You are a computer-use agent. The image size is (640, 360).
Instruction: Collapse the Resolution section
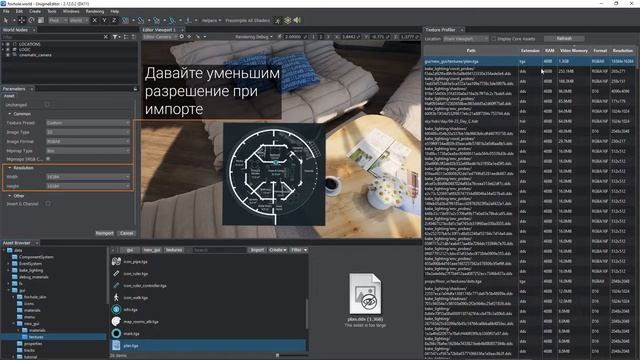click(10, 168)
